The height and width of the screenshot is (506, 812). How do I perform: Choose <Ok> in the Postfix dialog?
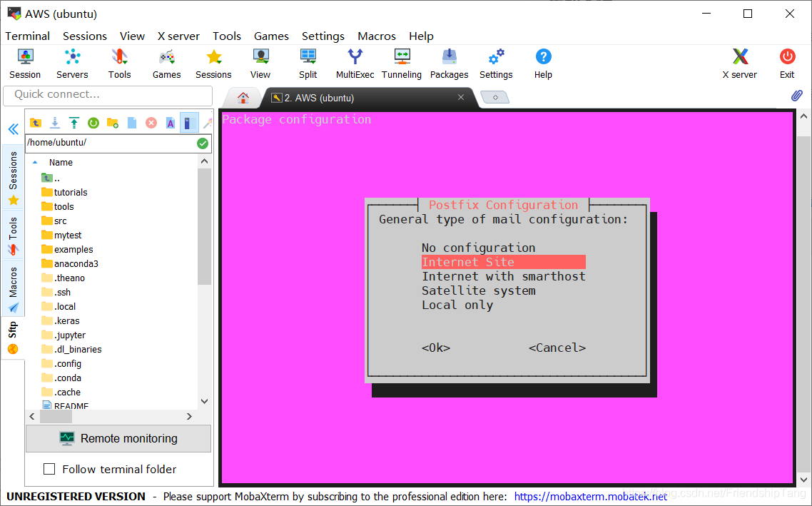pos(436,348)
